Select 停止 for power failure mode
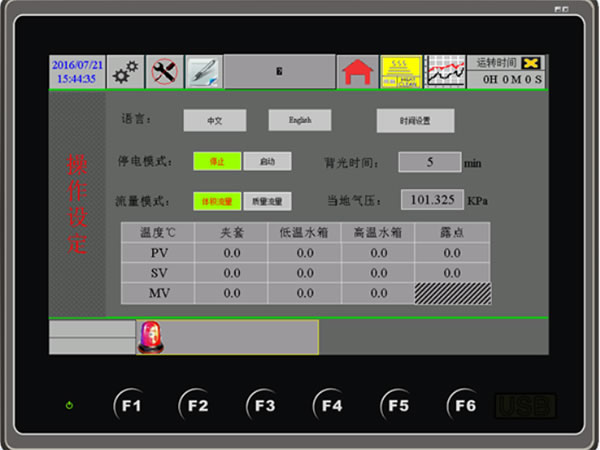Image resolution: width=600 pixels, height=450 pixels. point(217,161)
